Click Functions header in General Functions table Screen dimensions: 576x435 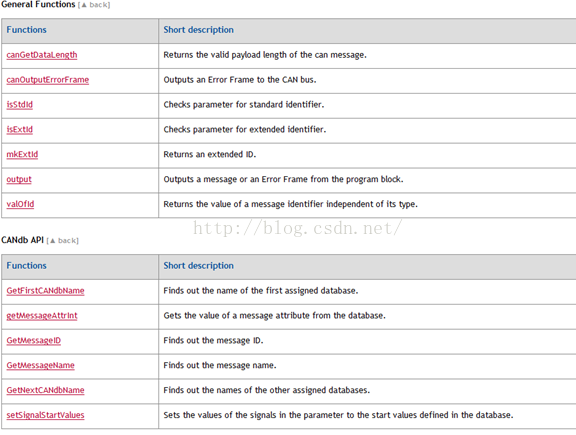(x=26, y=30)
